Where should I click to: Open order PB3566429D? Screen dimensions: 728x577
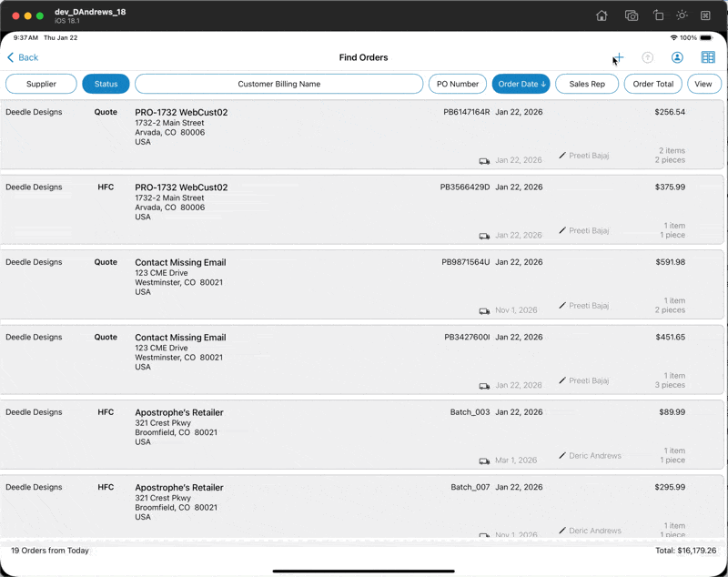(361, 209)
